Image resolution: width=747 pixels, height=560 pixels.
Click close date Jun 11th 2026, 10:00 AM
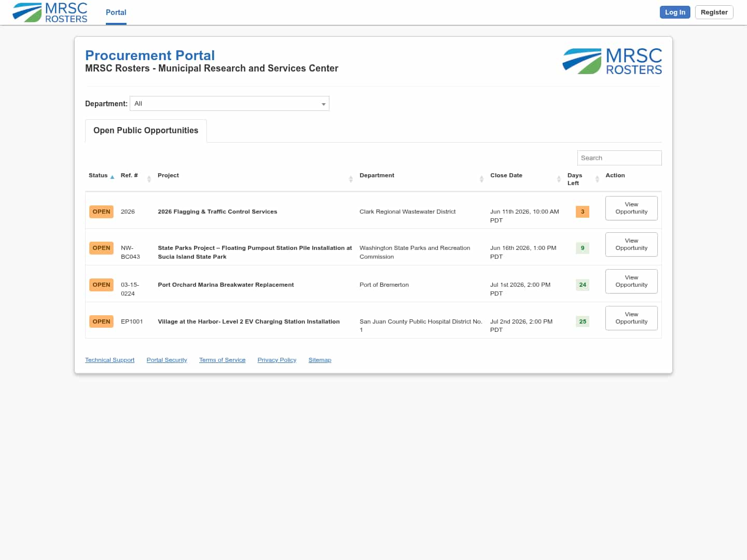[524, 216]
